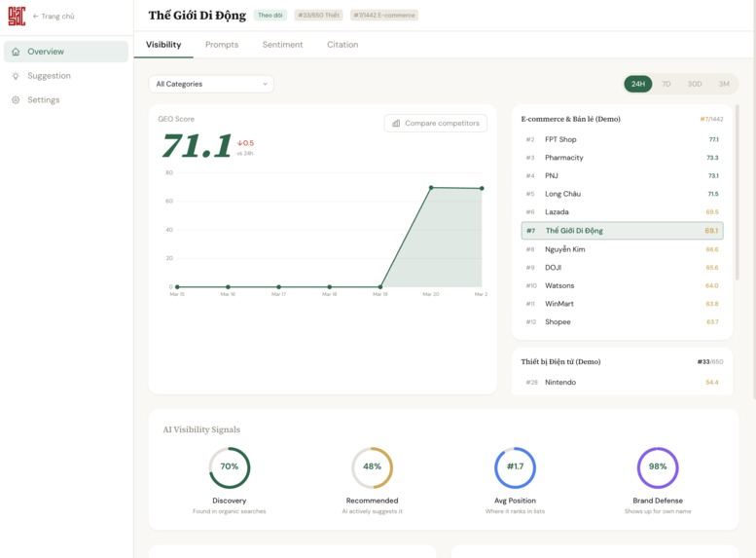Screen dimensions: 756x558
Task: Open the Overview sidebar item
Action: [66, 52]
